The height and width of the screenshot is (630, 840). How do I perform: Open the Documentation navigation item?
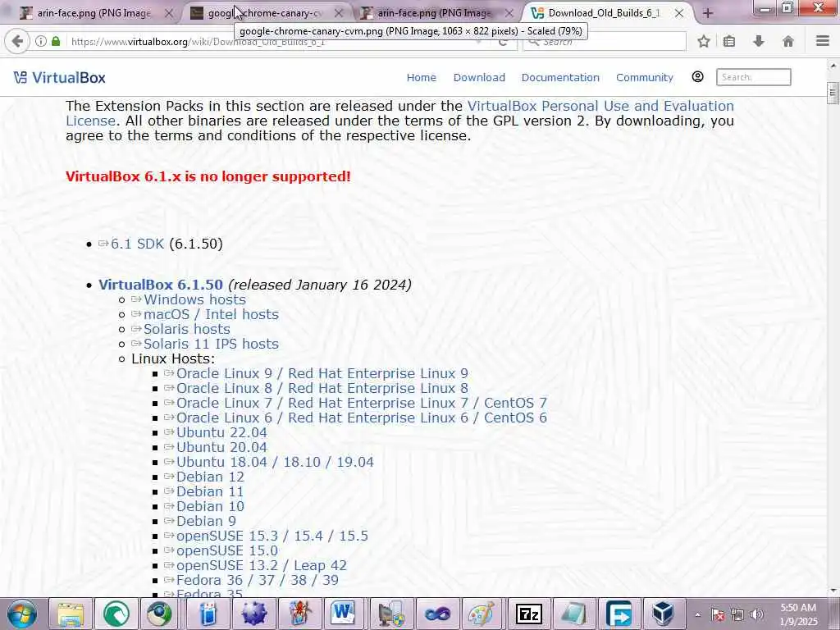pyautogui.click(x=560, y=77)
